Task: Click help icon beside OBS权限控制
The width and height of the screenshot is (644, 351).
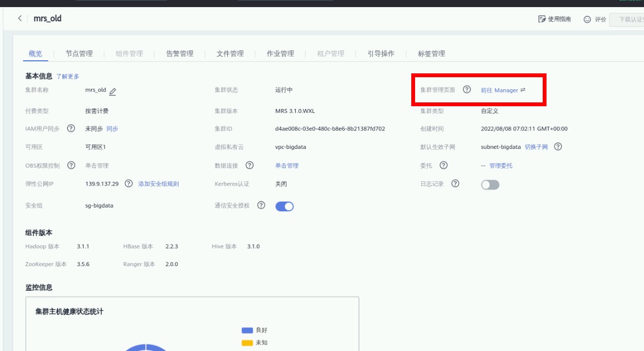Action: (71, 165)
